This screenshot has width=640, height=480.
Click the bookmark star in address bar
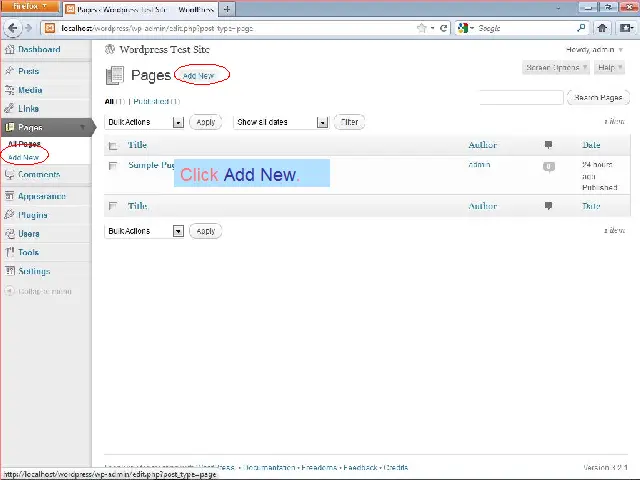[422, 28]
